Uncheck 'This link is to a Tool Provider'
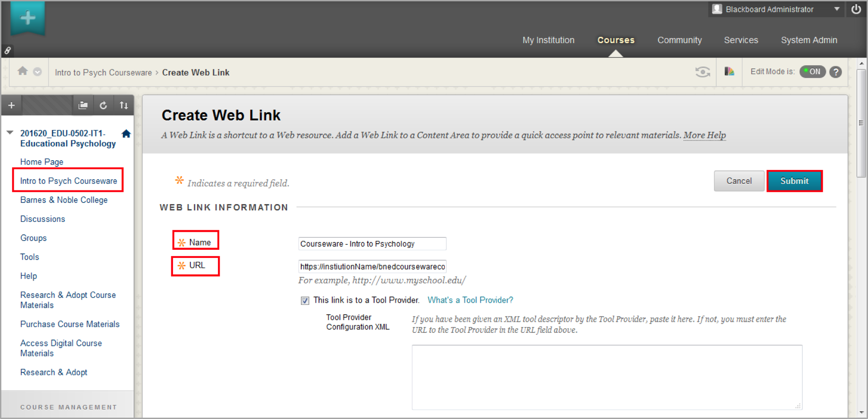 (x=305, y=300)
